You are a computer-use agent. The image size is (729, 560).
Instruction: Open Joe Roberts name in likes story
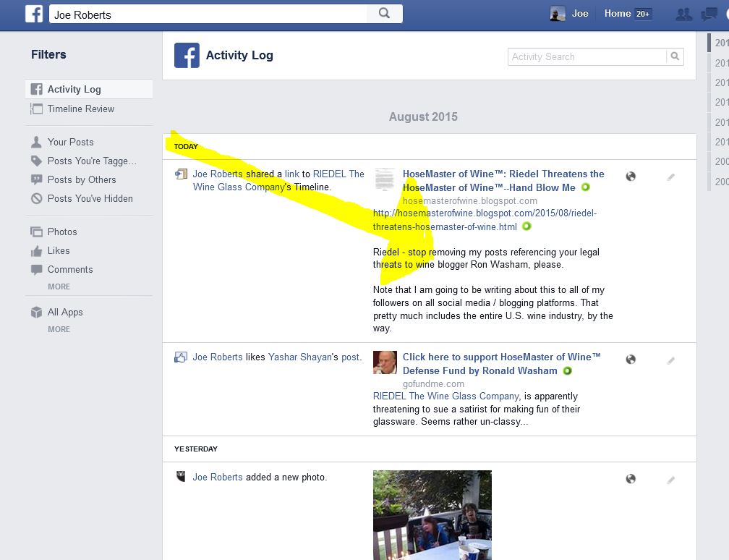(x=218, y=357)
